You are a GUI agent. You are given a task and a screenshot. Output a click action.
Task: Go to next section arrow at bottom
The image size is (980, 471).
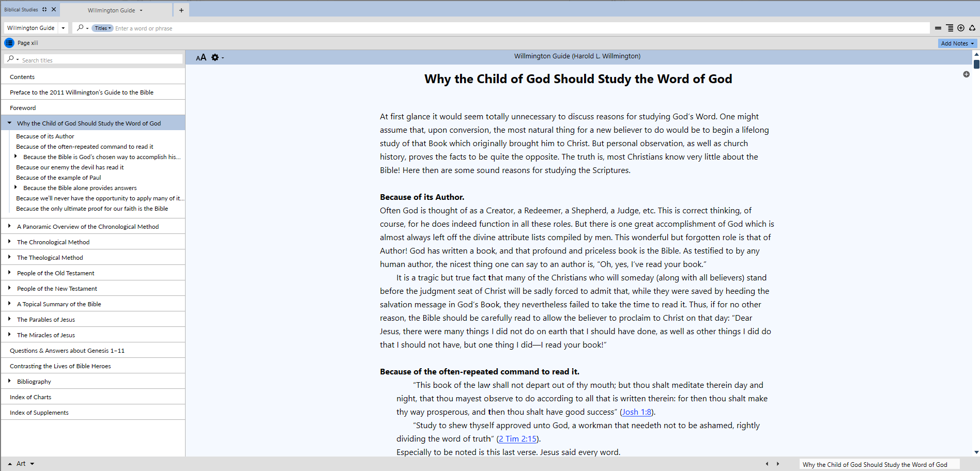(778, 464)
